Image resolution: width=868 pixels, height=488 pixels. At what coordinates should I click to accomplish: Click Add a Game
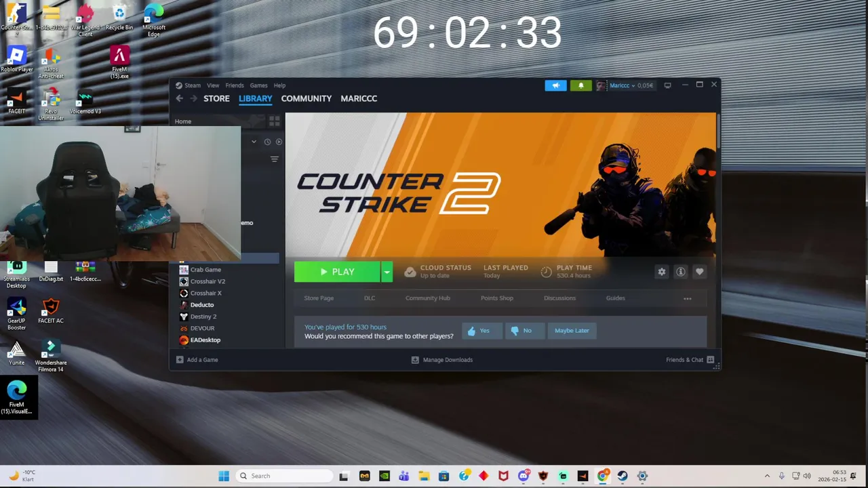pyautogui.click(x=197, y=360)
